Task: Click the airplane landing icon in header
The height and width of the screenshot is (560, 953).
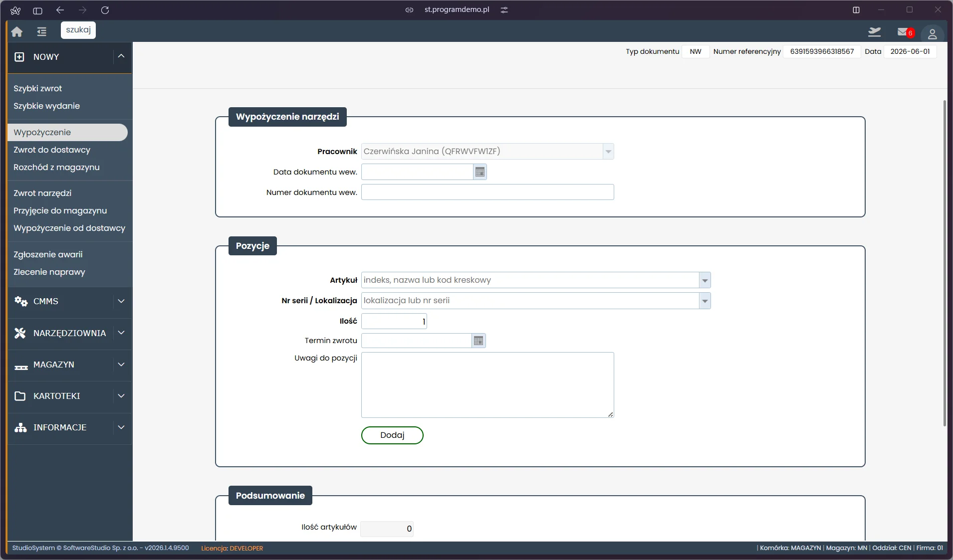Action: coord(874,32)
